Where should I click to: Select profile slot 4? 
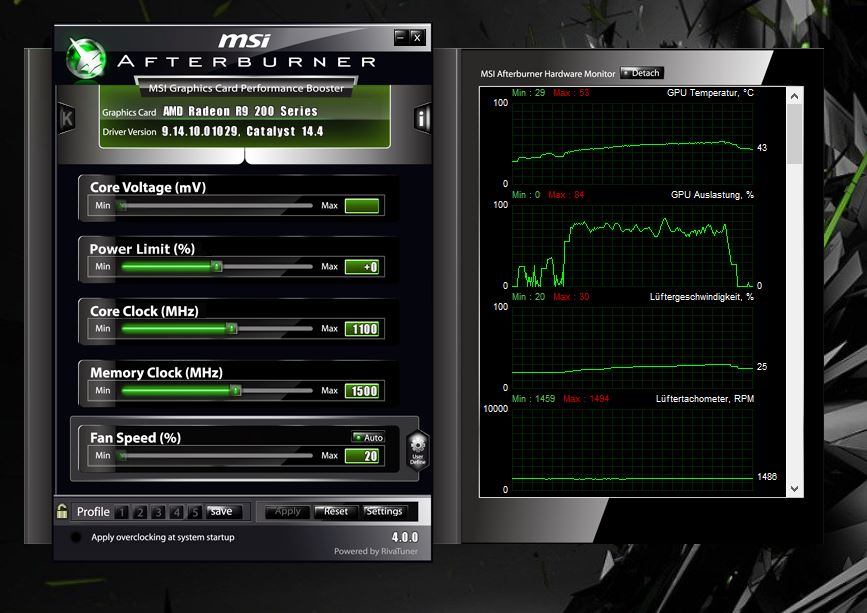(x=176, y=512)
